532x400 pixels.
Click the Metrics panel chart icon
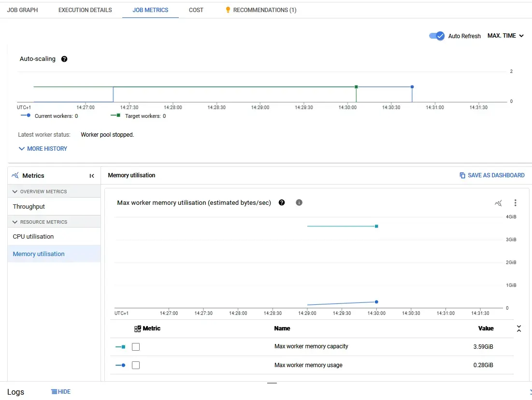point(15,175)
